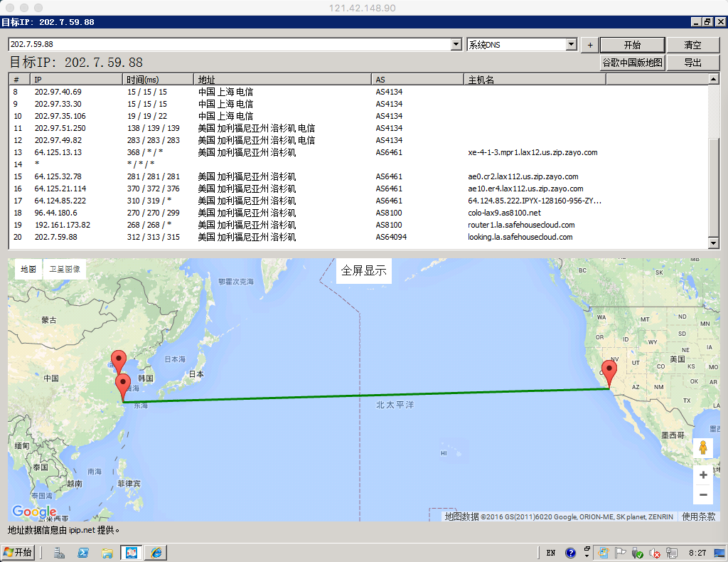This screenshot has height=562, width=728.
Task: Open the target IP address dropdown arrow
Action: tap(456, 45)
